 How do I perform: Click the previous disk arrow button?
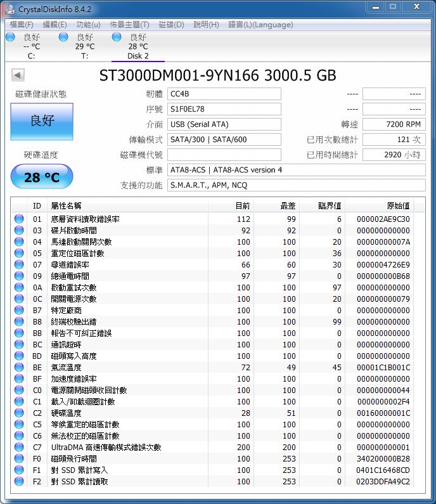[x=18, y=75]
